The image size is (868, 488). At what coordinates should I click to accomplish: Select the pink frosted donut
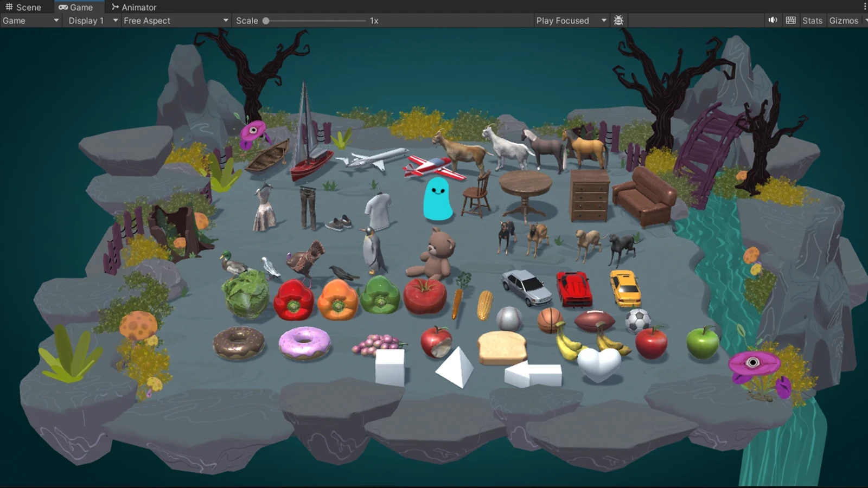pos(304,343)
